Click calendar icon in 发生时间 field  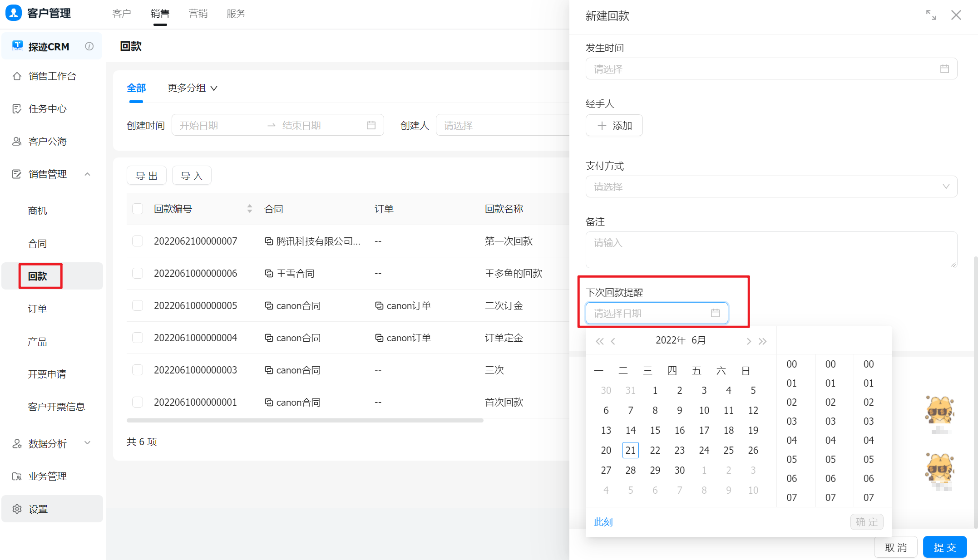click(944, 69)
